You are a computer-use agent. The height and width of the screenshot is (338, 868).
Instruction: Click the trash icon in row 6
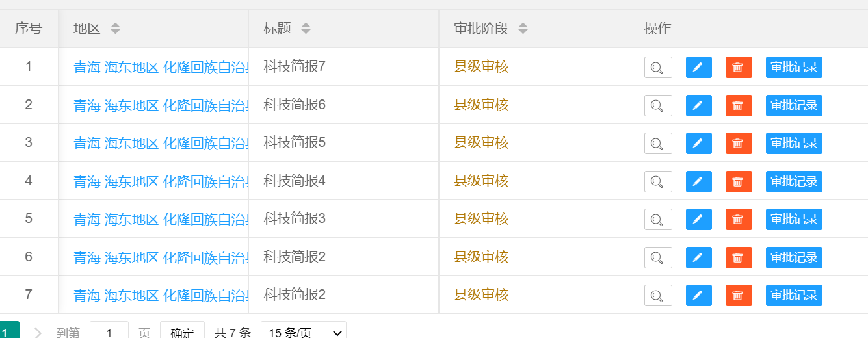[739, 257]
